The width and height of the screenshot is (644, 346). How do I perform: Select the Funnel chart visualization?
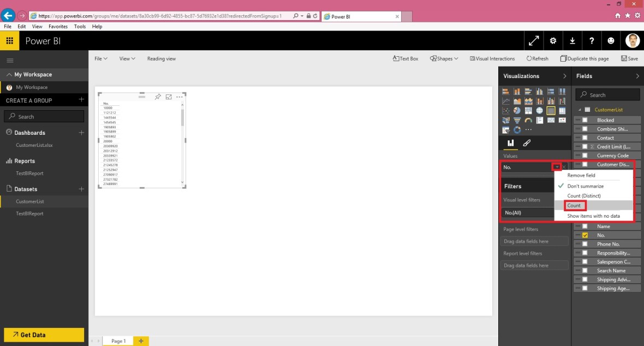pyautogui.click(x=517, y=120)
